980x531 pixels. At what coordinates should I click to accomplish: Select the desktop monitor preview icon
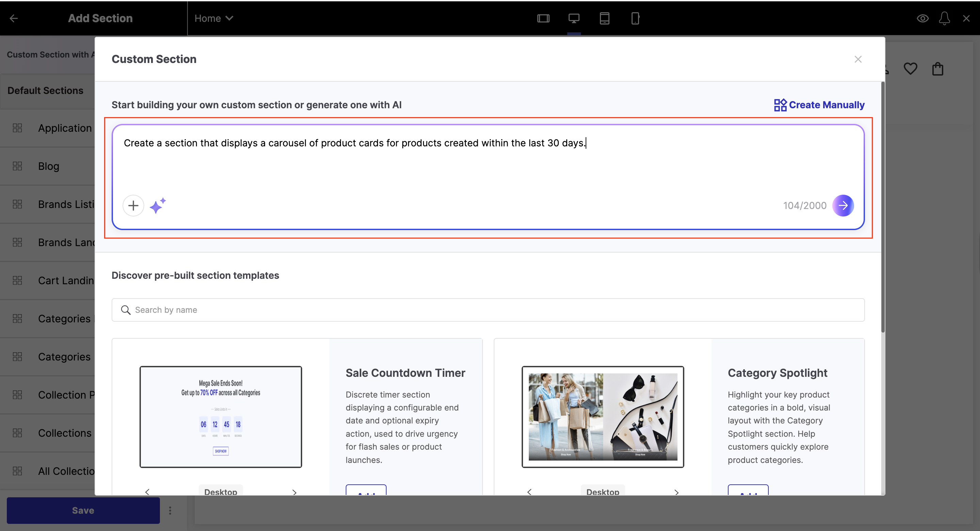tap(574, 18)
